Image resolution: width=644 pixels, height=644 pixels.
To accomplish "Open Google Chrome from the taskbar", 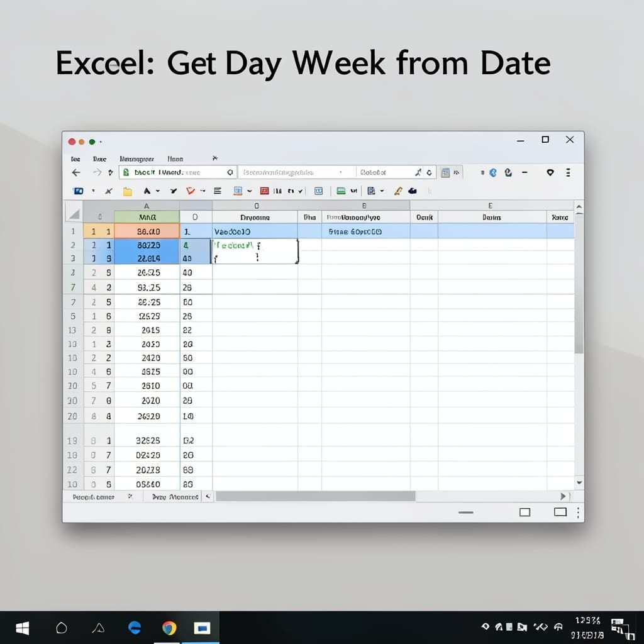I will [x=169, y=628].
